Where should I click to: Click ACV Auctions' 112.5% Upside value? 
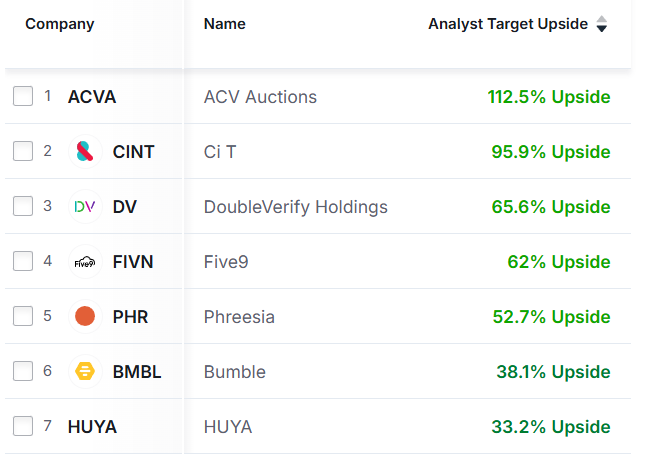point(548,97)
